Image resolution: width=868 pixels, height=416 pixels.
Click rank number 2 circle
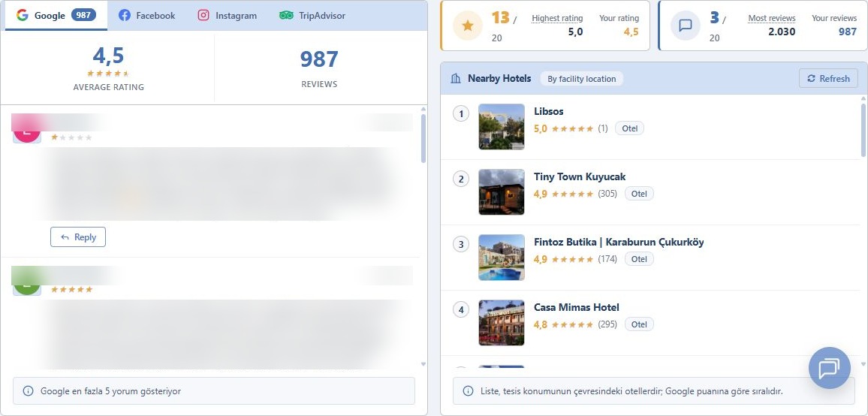pyautogui.click(x=461, y=179)
